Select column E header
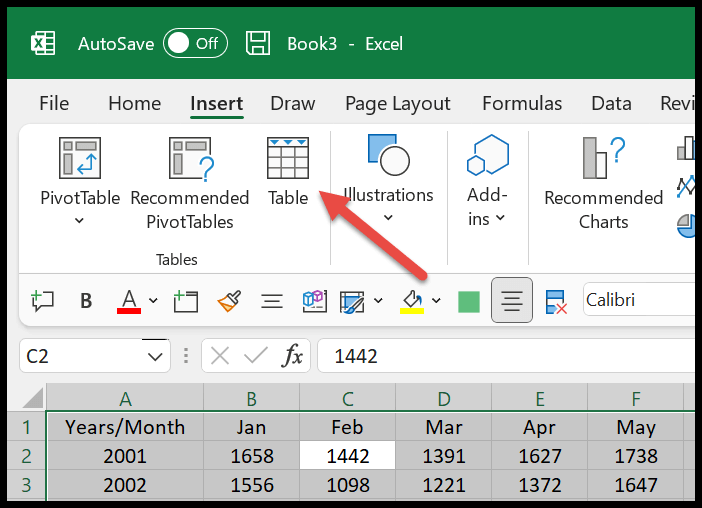 pos(539,398)
